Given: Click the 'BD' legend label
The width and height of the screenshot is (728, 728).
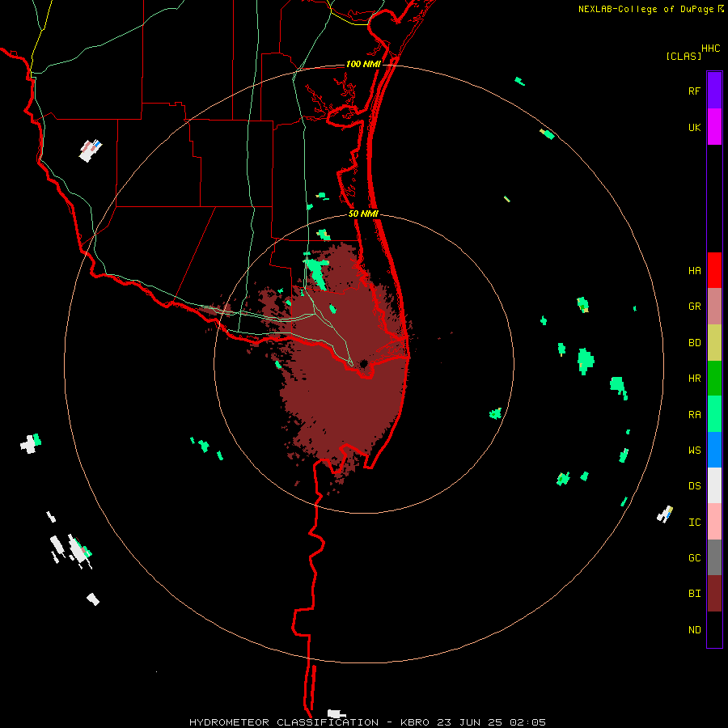Looking at the screenshot, I should point(694,343).
